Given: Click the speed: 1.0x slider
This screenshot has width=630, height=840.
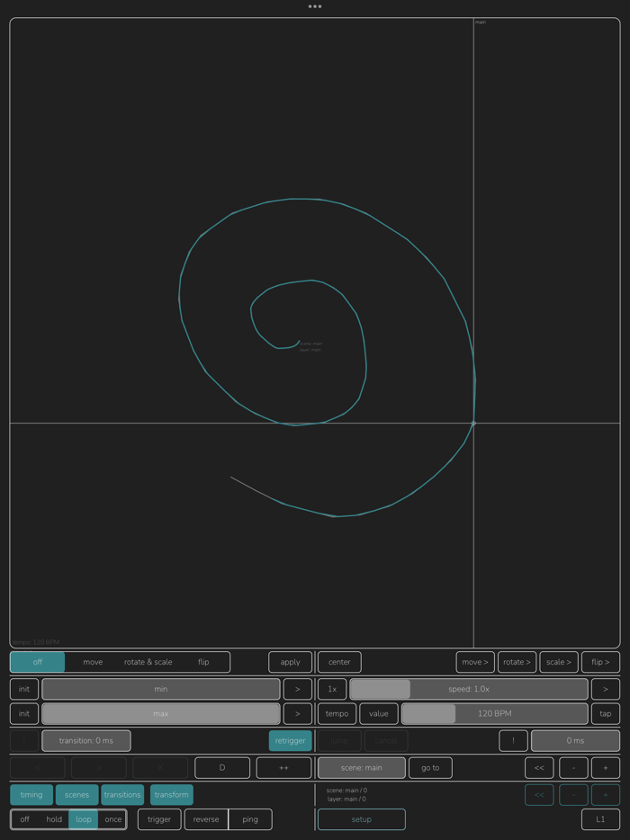Looking at the screenshot, I should (469, 689).
